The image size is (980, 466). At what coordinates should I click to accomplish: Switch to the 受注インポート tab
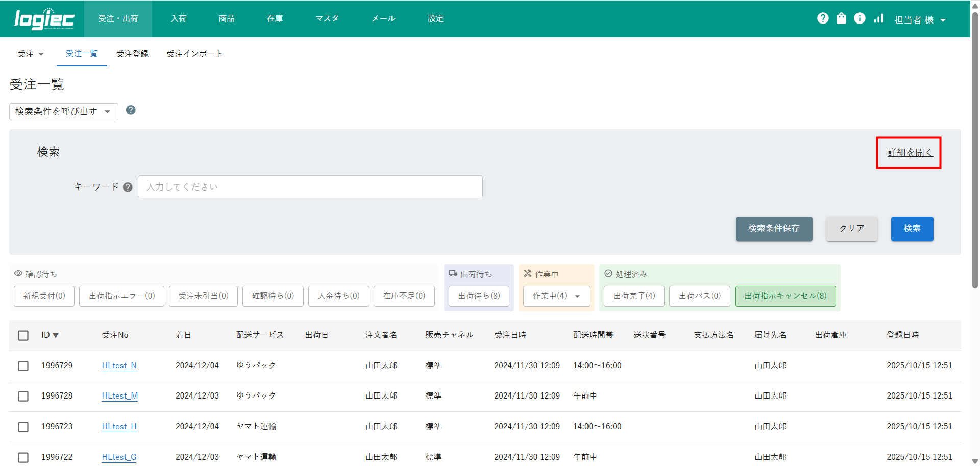pyautogui.click(x=194, y=54)
